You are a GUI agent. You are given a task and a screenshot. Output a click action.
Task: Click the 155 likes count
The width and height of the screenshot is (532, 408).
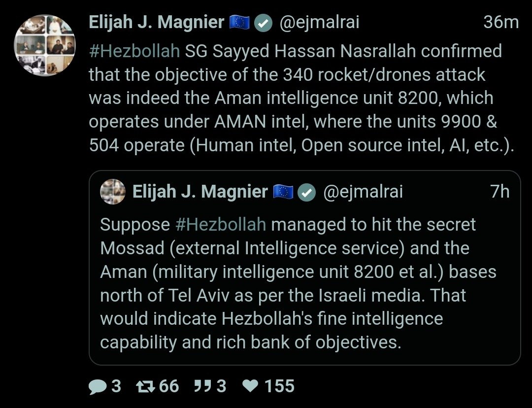[279, 386]
